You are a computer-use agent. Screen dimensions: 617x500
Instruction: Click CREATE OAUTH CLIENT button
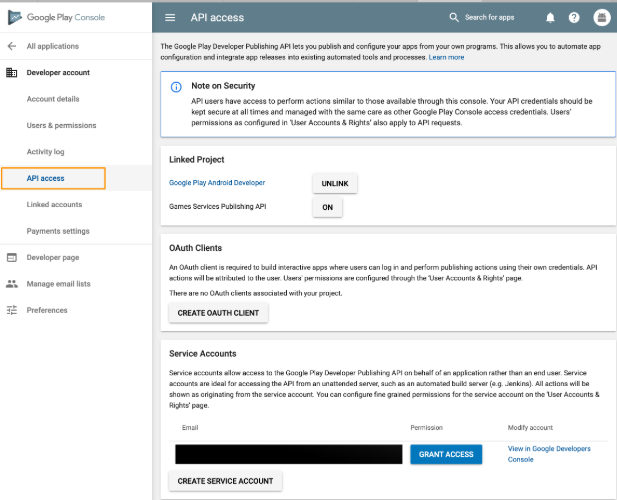(218, 313)
